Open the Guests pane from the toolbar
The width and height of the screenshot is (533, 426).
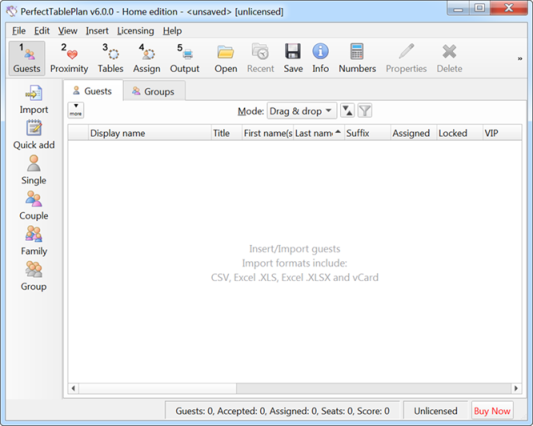(x=27, y=58)
